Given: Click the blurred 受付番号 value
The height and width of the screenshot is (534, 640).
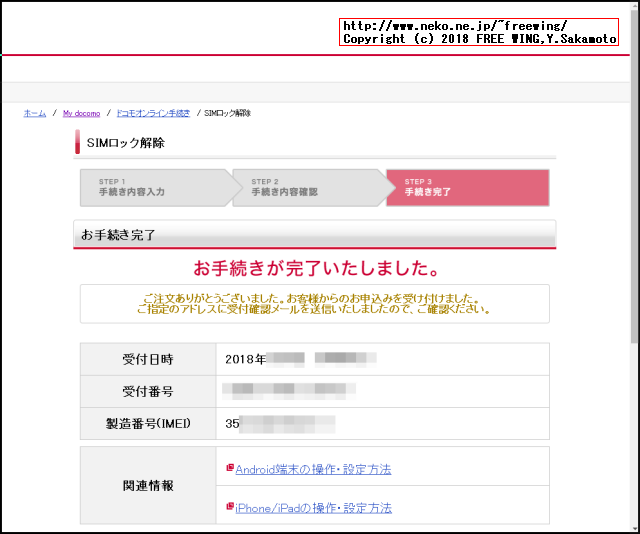Looking at the screenshot, I should 289,391.
